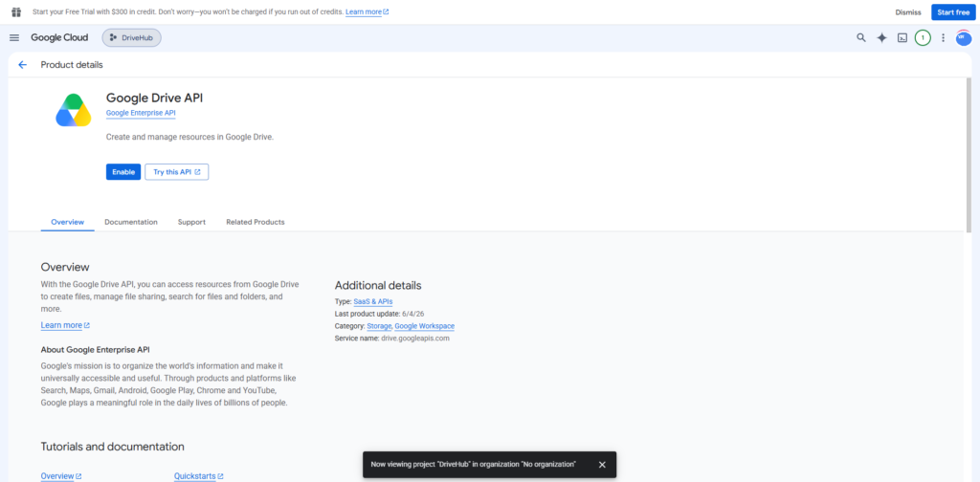Open the search magnifier icon
The height and width of the screenshot is (482, 980).
[860, 38]
